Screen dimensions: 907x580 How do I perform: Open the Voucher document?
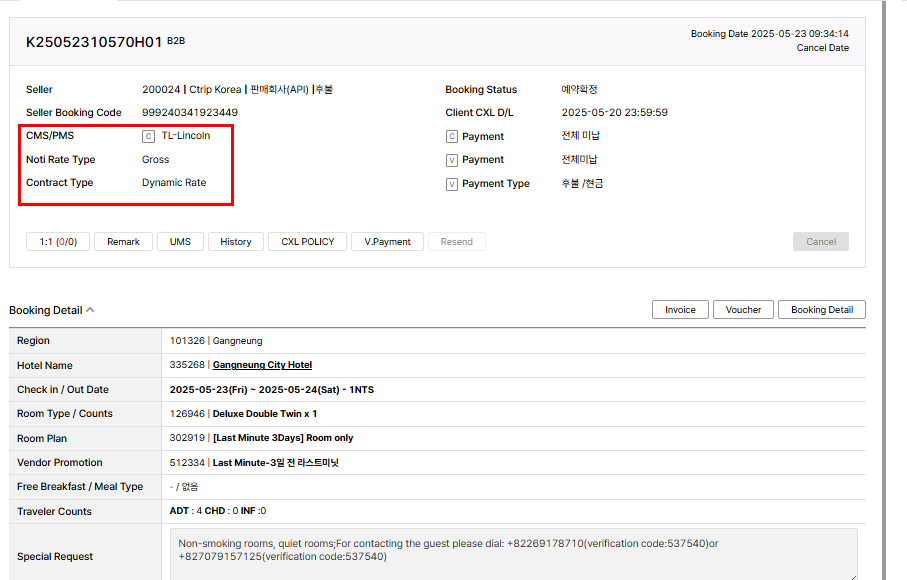tap(743, 310)
